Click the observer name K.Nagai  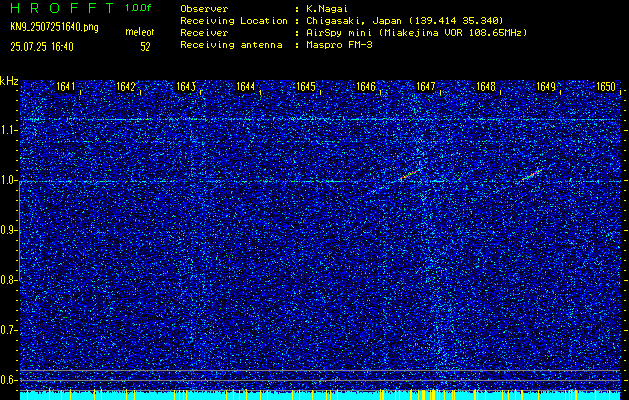tap(327, 9)
